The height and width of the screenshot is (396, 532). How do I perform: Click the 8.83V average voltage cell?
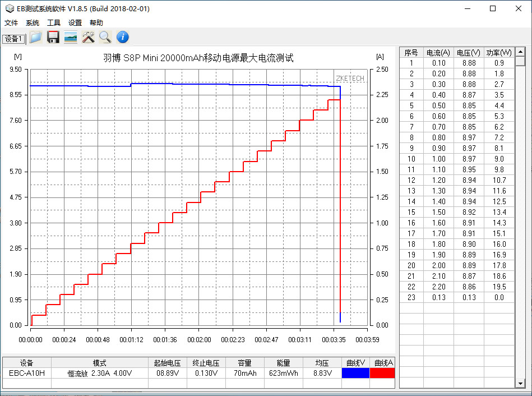point(322,373)
